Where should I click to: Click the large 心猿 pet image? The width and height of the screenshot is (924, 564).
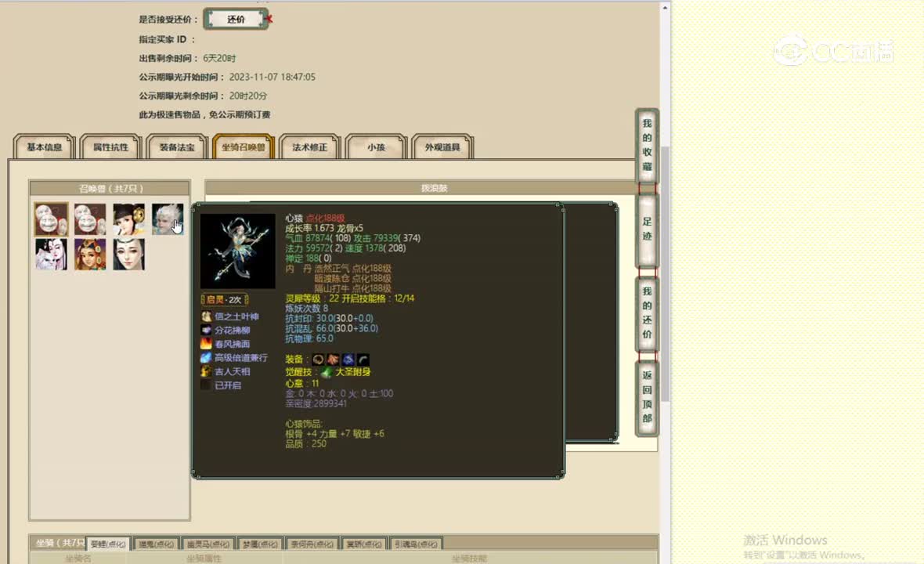point(237,251)
